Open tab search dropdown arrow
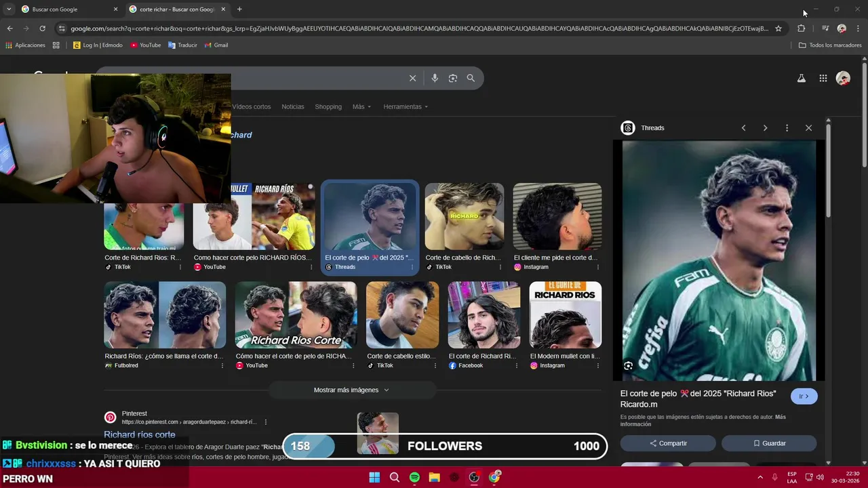This screenshot has height=488, width=868. pyautogui.click(x=9, y=9)
